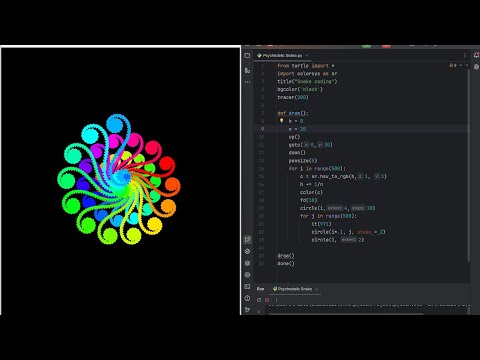The height and width of the screenshot is (360, 480).
Task: Click the hsv_to_rgb assignment line
Action: (343, 176)
